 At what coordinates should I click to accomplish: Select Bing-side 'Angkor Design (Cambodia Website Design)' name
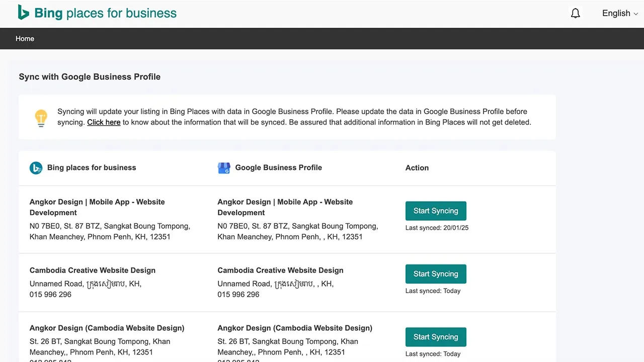point(107,328)
